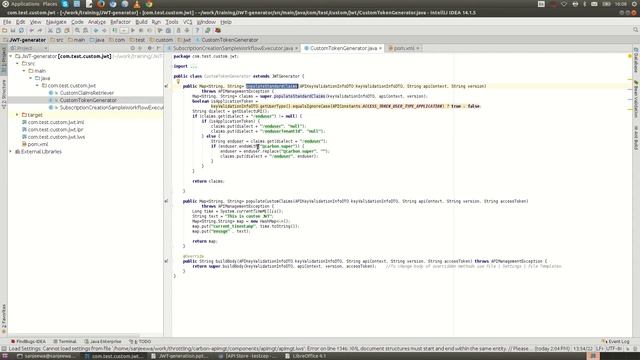Click the Paste toolbar icon
Screen dimensions: 640x360
pos(67,30)
